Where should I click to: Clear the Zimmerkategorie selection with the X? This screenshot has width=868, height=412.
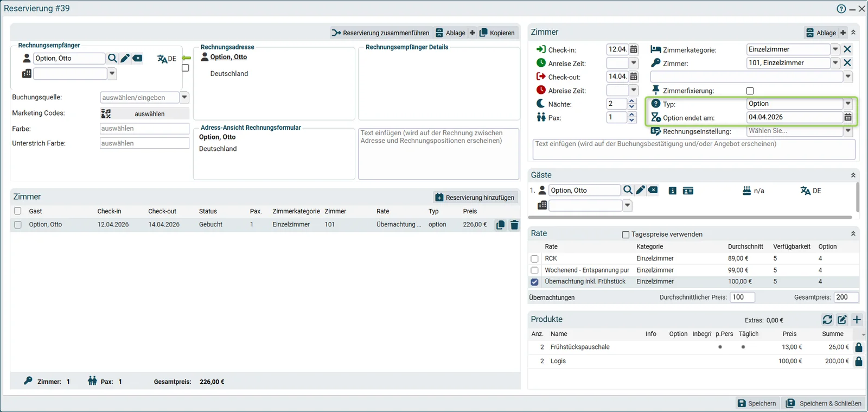pos(847,49)
